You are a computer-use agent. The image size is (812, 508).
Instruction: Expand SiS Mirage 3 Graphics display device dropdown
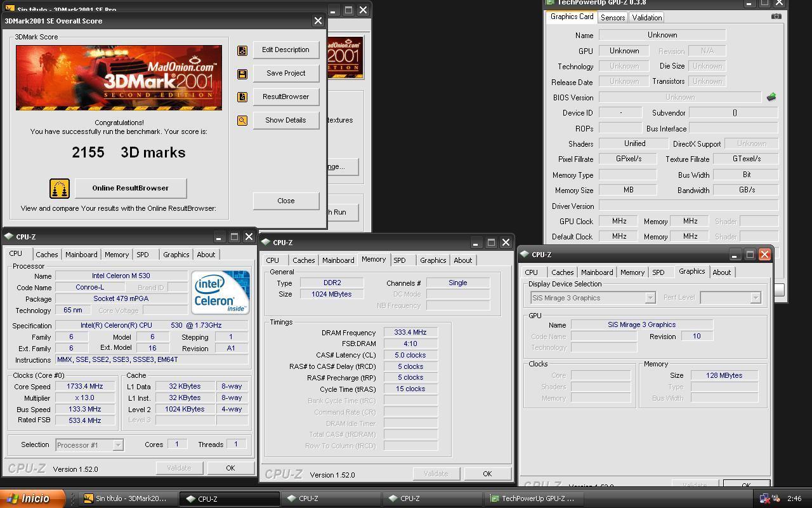[650, 298]
